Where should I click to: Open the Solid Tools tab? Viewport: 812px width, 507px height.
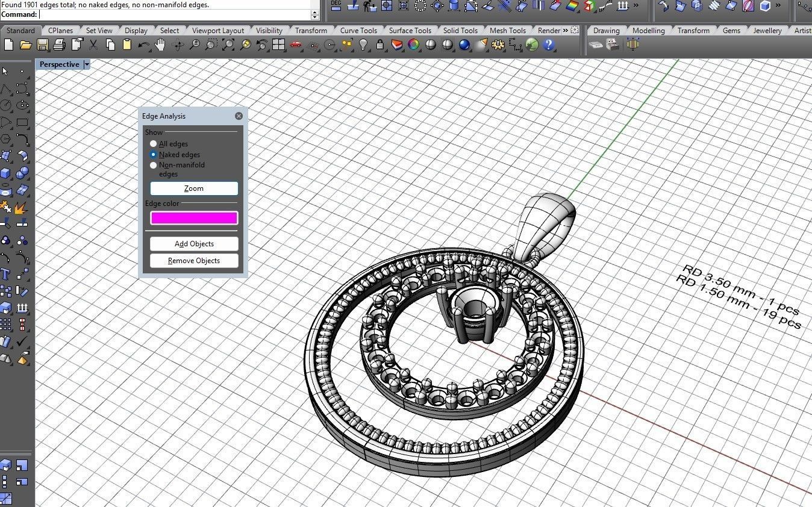[460, 30]
